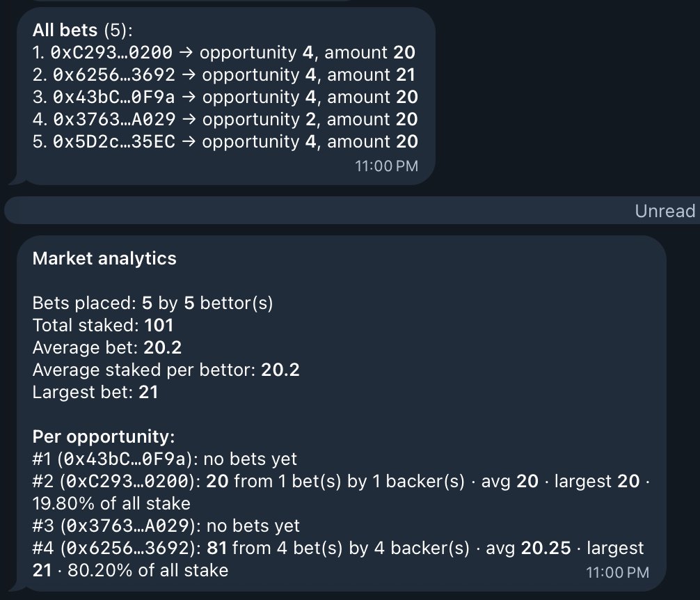This screenshot has height=600, width=700.
Task: Click the All bets (5) heading
Action: pyautogui.click(x=83, y=31)
